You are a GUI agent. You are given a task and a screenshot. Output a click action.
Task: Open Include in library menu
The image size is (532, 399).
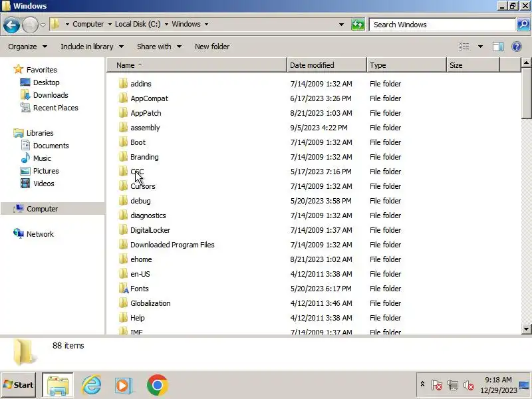point(92,47)
